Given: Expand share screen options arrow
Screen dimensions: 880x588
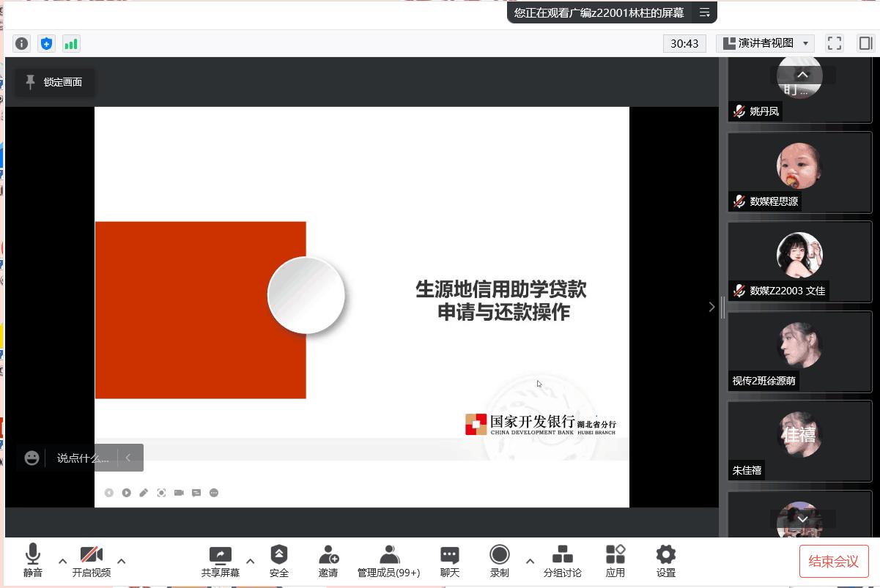Looking at the screenshot, I should 250,562.
